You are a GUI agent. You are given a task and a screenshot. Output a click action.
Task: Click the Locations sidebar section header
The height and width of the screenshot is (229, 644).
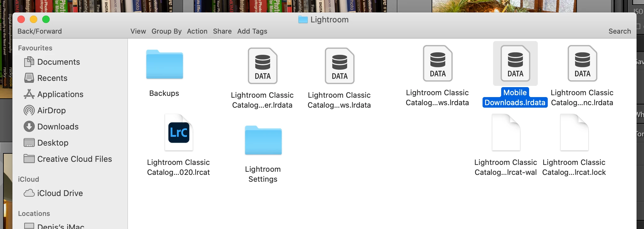coord(34,213)
